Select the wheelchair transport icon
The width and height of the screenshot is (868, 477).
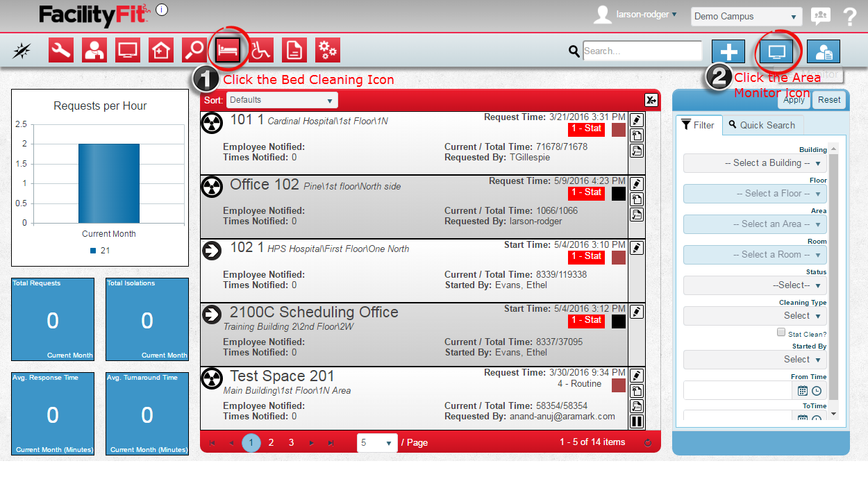261,51
